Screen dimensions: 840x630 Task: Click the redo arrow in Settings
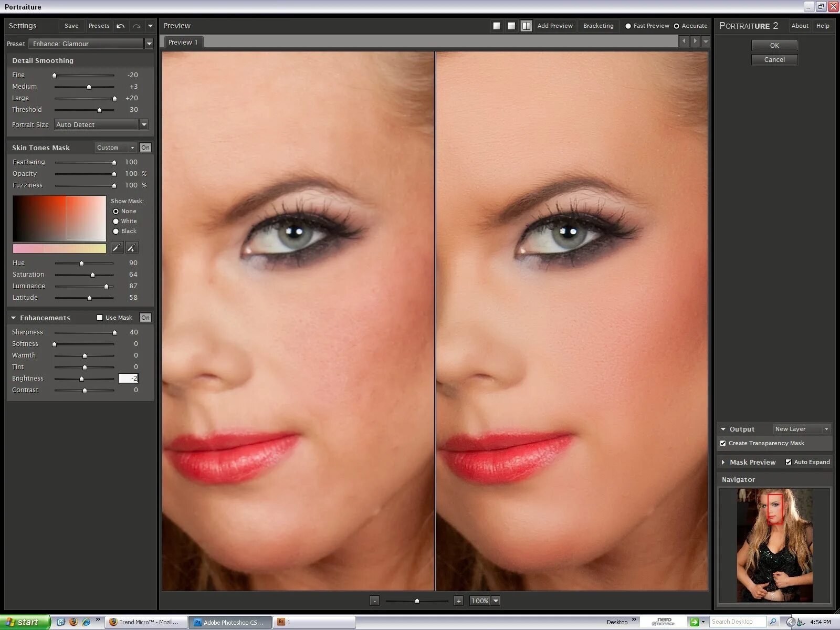[x=136, y=26]
